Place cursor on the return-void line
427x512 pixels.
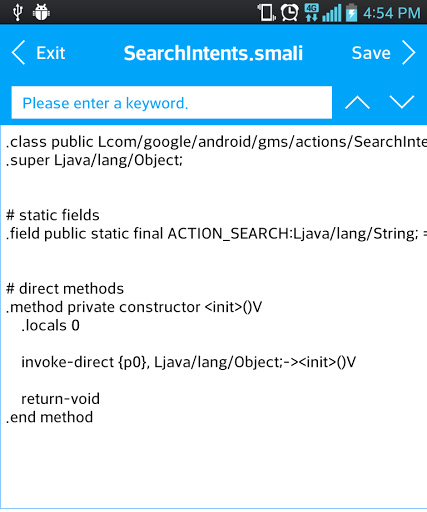[60, 399]
